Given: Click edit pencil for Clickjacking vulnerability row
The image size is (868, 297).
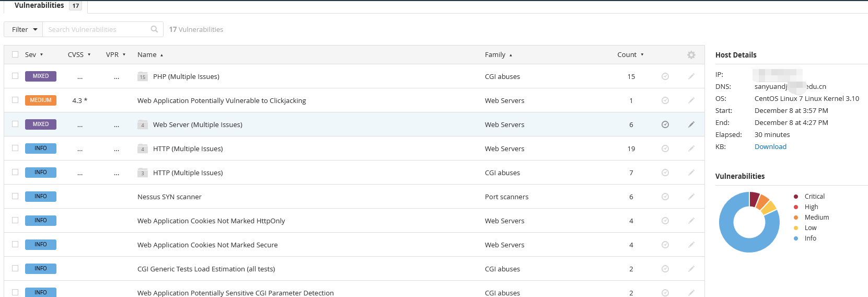Looking at the screenshot, I should (x=691, y=100).
